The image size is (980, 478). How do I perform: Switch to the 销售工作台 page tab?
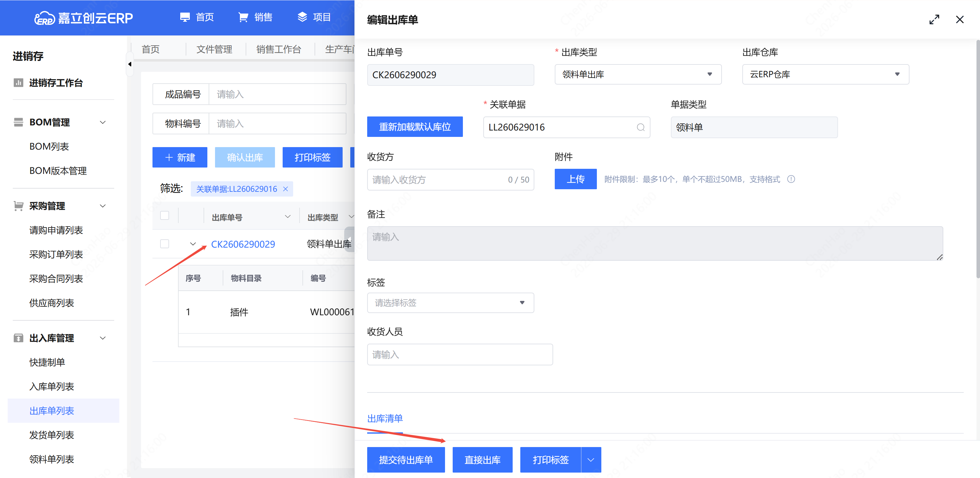(x=278, y=49)
